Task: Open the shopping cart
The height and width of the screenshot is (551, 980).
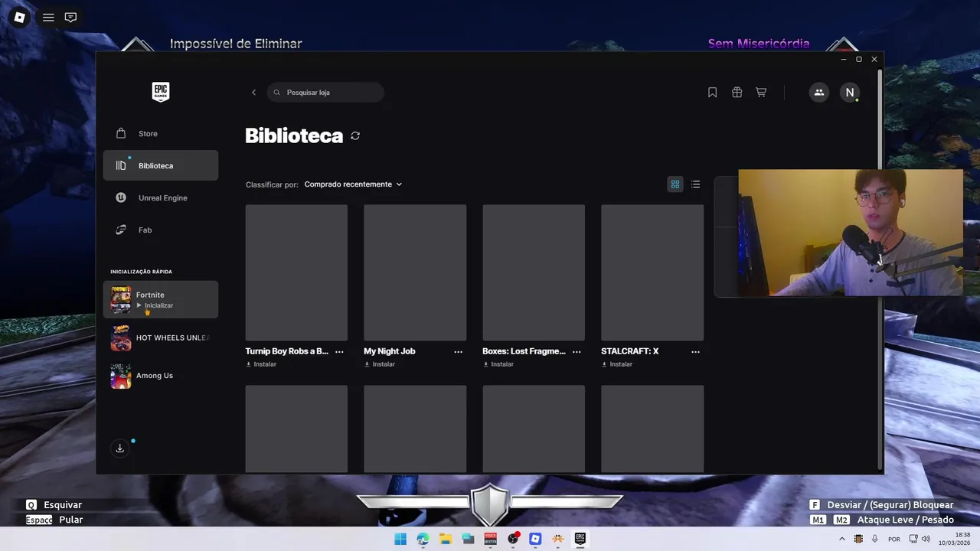Action: 761,93
